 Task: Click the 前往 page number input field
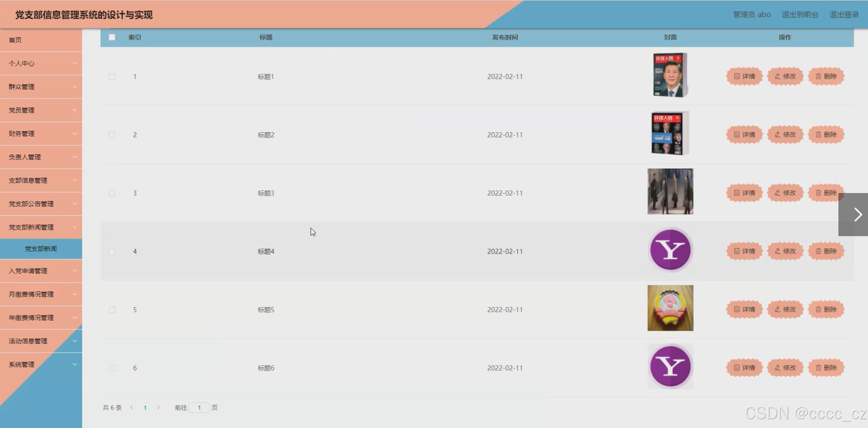click(199, 408)
